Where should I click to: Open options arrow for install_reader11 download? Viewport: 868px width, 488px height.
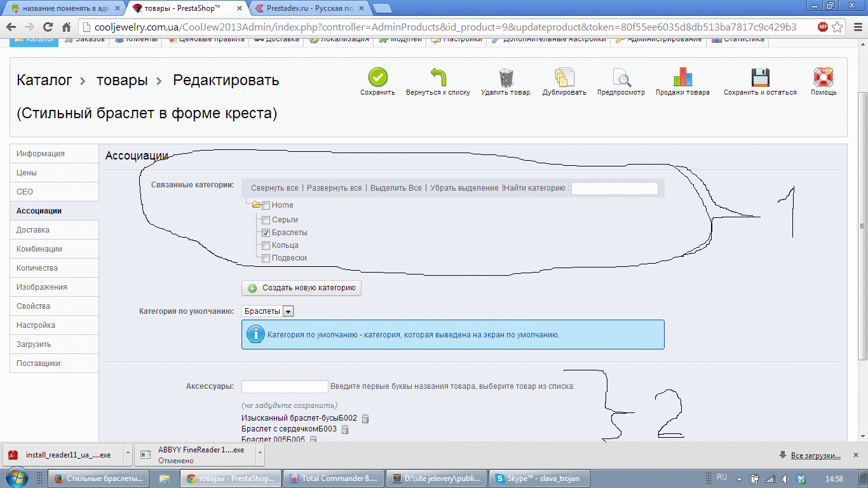pyautogui.click(x=128, y=455)
